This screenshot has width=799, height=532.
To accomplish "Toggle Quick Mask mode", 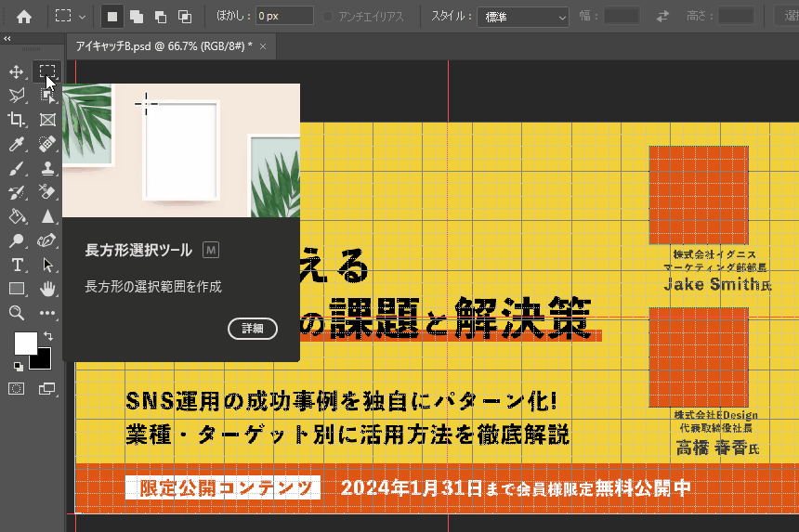I will [x=17, y=389].
